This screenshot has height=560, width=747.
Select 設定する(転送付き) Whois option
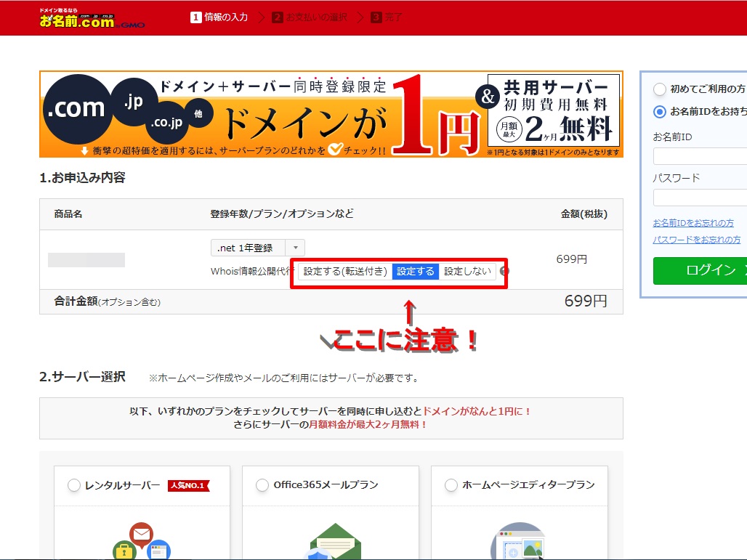[345, 271]
